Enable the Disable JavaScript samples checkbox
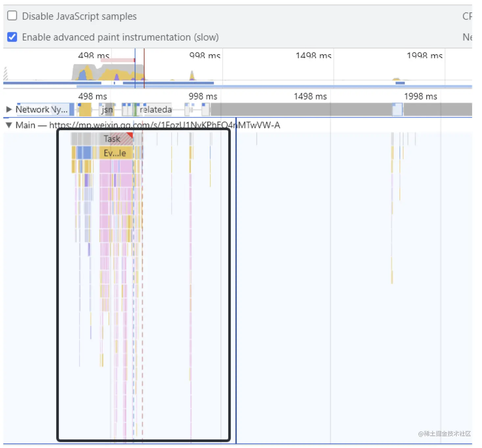482x448 pixels. point(12,16)
